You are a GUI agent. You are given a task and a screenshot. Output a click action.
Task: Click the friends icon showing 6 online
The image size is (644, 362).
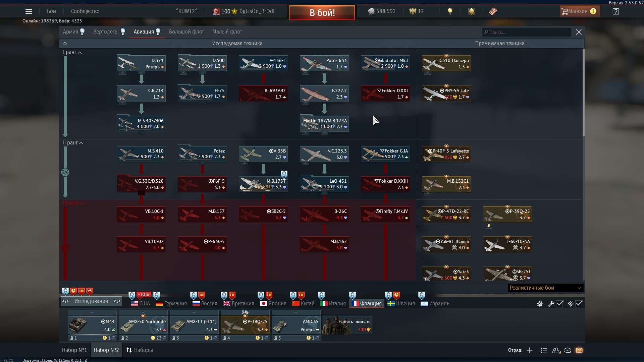coord(556,350)
